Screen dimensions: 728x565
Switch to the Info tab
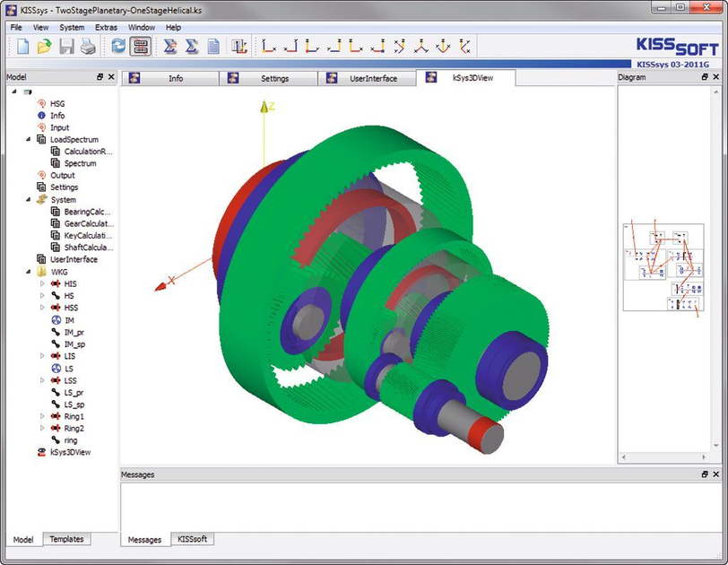tap(170, 78)
